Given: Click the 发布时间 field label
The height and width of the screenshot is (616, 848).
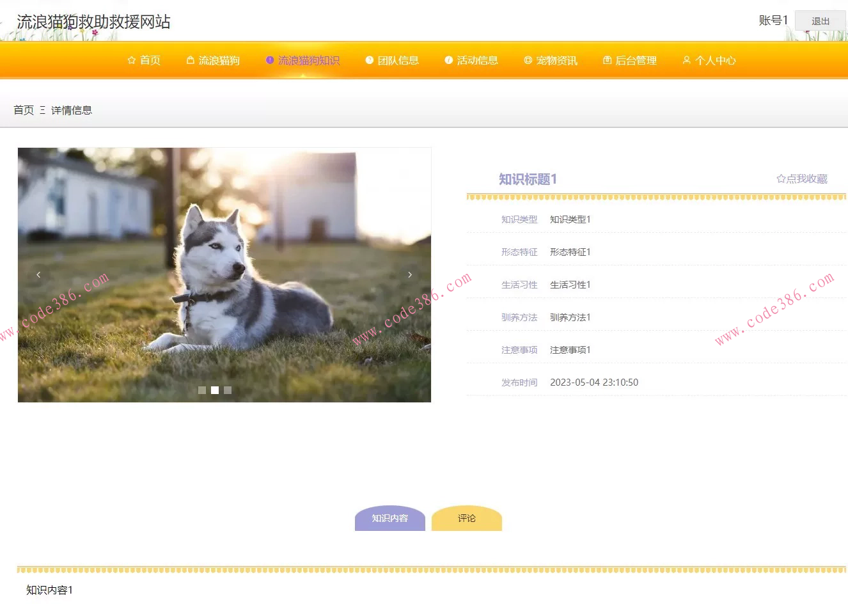Looking at the screenshot, I should point(519,383).
